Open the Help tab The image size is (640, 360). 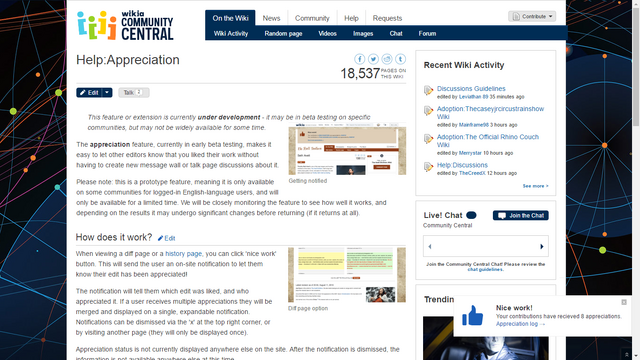pos(351,18)
